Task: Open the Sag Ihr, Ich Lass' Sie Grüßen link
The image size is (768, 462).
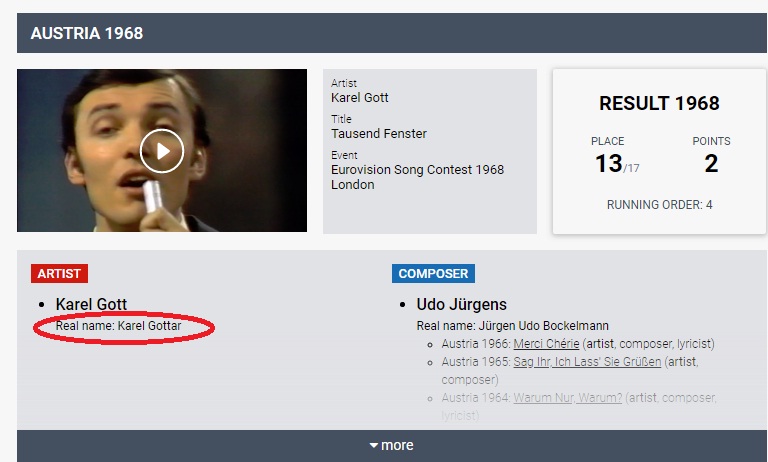Action: point(587,362)
